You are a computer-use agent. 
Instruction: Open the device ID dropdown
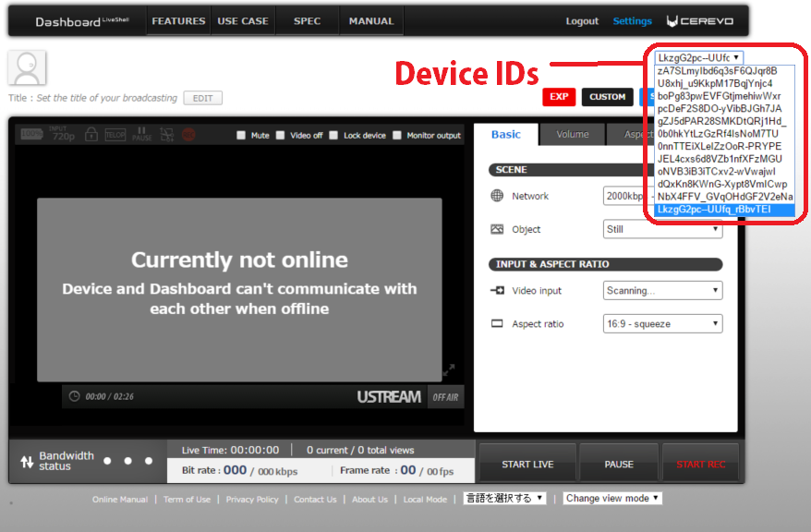[x=698, y=57]
